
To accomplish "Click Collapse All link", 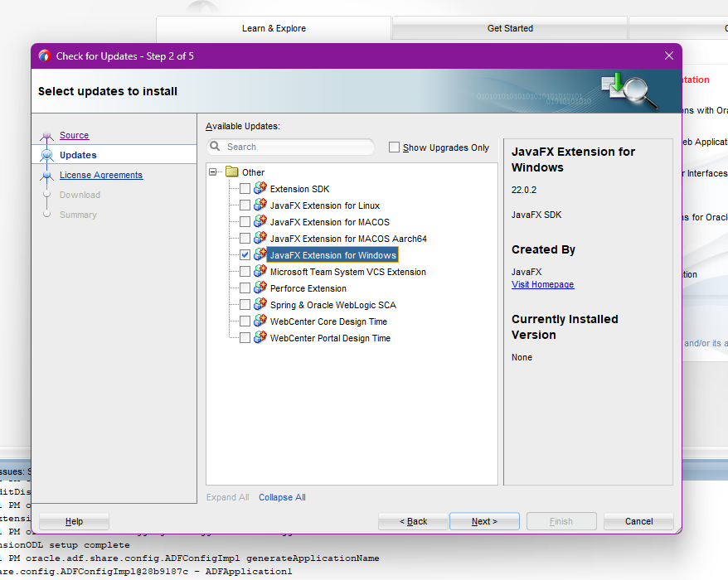I will pos(282,497).
